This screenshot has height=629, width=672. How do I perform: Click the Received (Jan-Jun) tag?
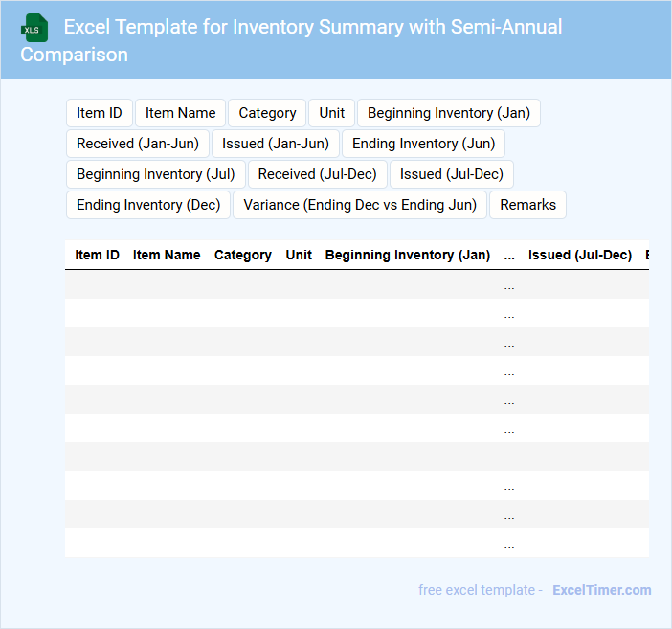pyautogui.click(x=138, y=144)
